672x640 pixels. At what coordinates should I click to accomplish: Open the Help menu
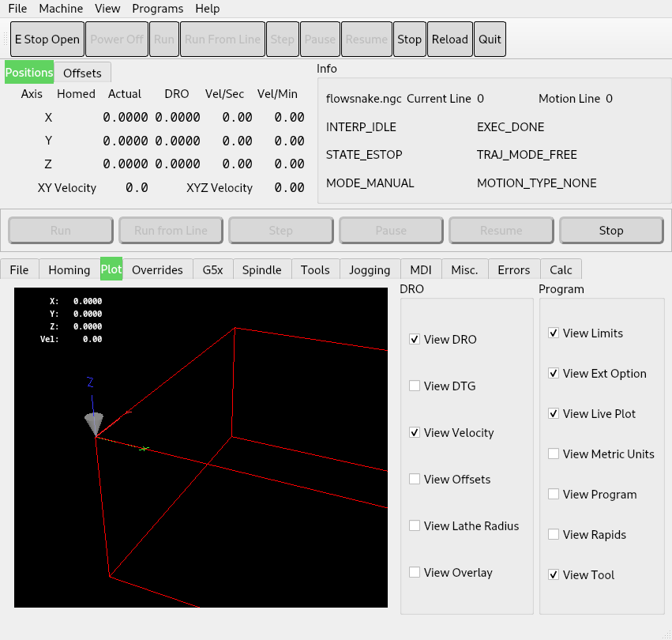click(208, 9)
